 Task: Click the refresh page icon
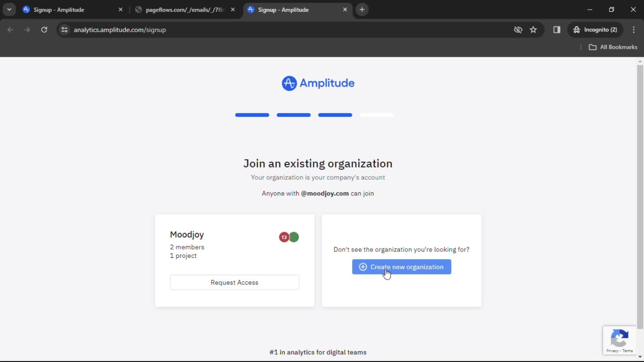point(44,29)
